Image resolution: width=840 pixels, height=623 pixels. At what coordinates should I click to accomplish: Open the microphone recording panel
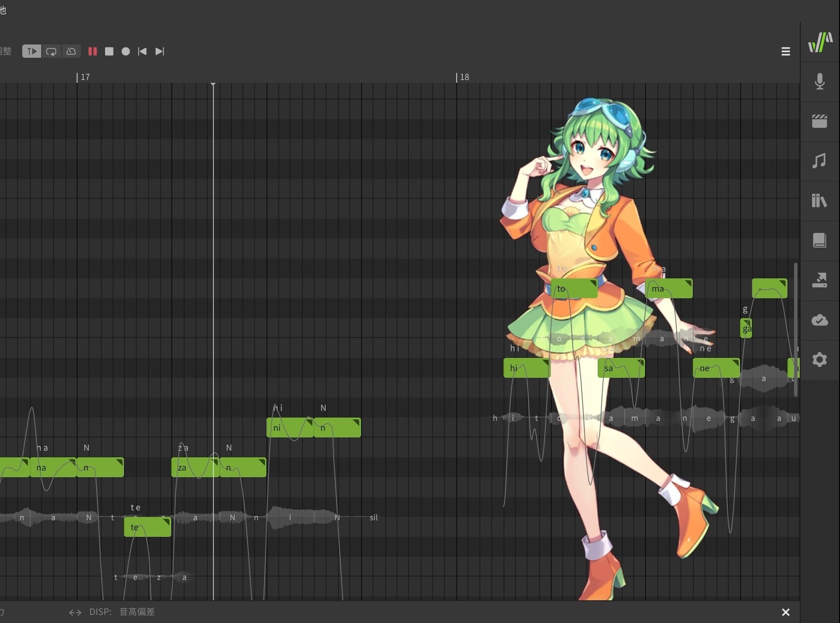[x=820, y=81]
